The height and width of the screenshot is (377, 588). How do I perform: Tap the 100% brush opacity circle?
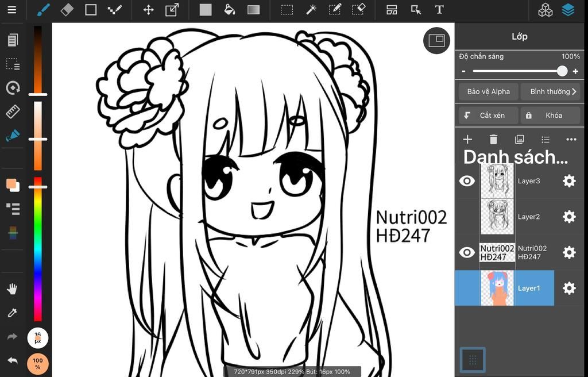(x=37, y=364)
